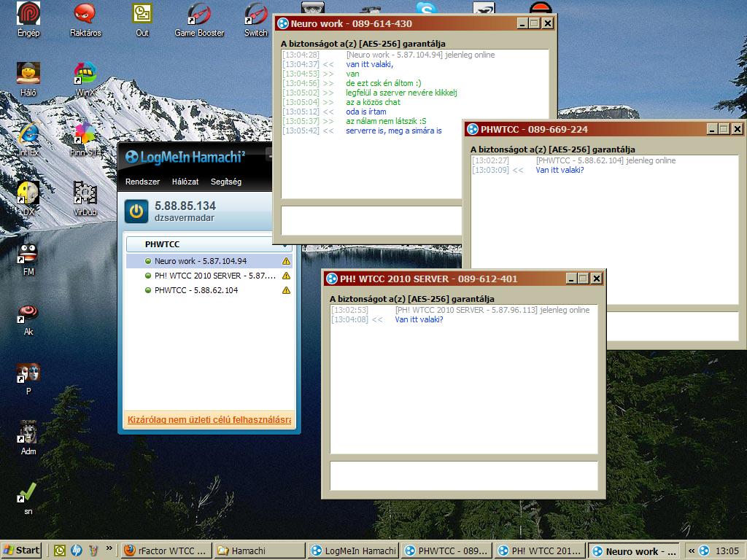Click green status dot of Neuro work
This screenshot has height=560, width=747.
148,261
